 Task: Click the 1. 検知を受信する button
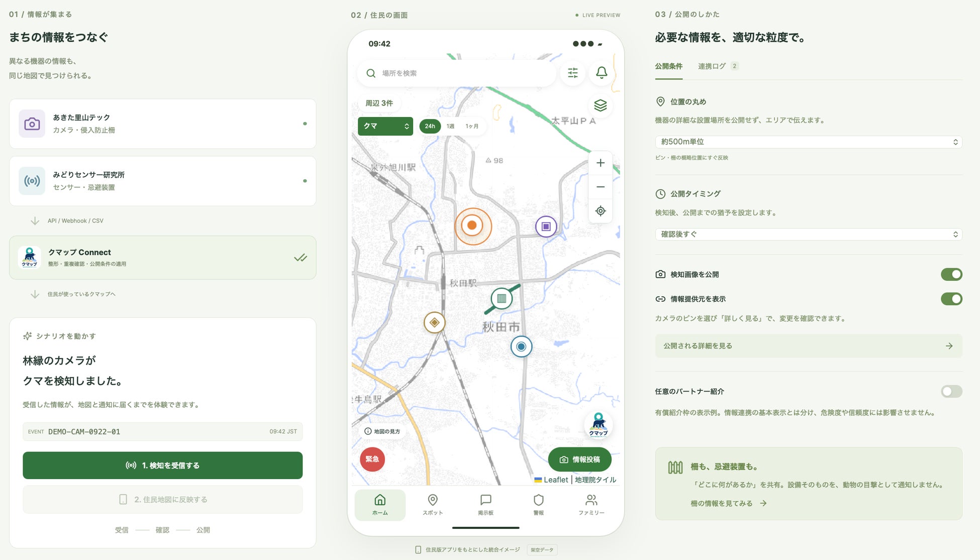(162, 465)
